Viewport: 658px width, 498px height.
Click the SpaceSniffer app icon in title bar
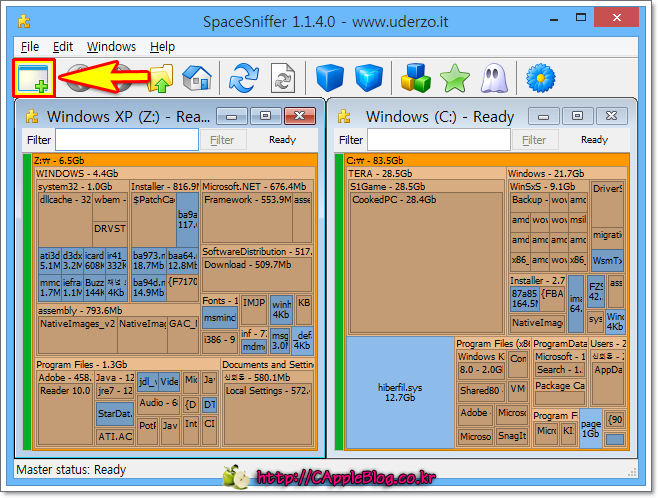coord(24,21)
